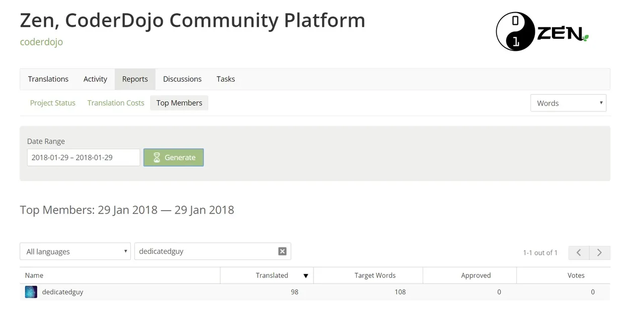Switch to Project Status report
This screenshot has width=644, height=323.
(53, 103)
